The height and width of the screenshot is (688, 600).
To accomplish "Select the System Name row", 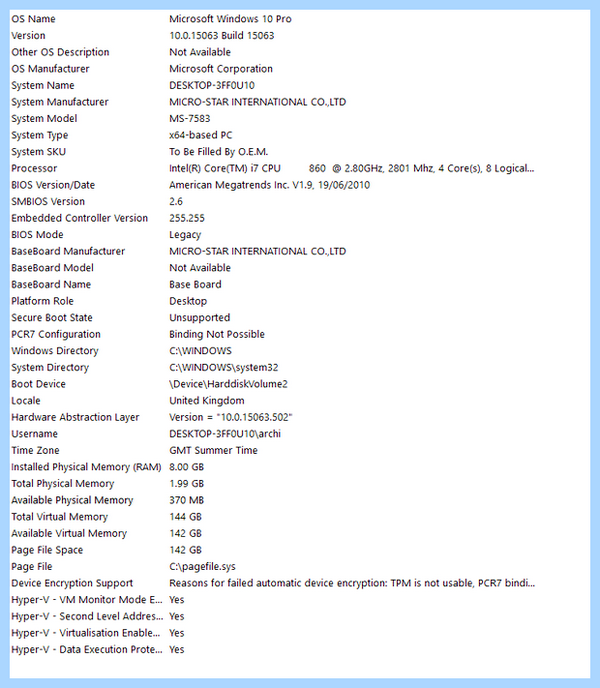I will 300,85.
